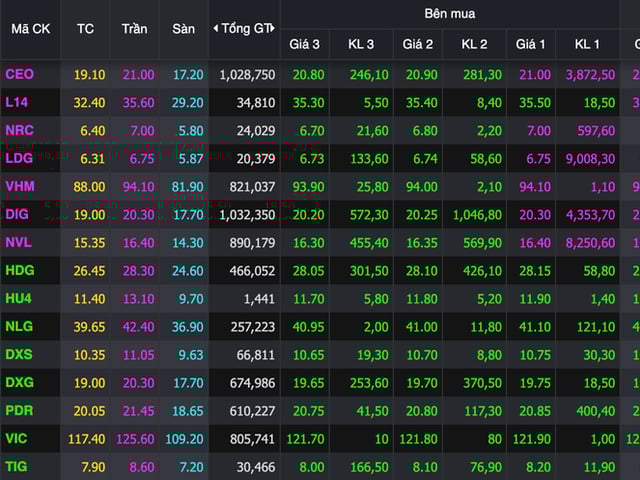This screenshot has width=640, height=480.
Task: Open the VHM stock symbol
Action: click(20, 186)
